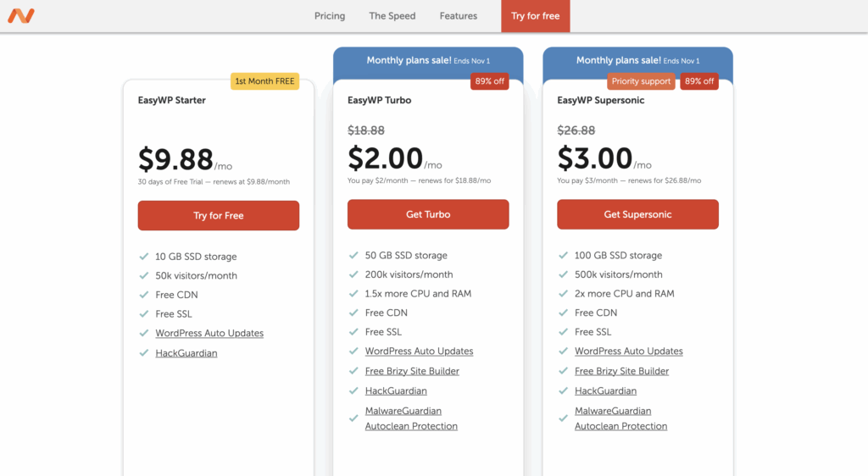Click the Get Supersonic button
This screenshot has width=868, height=476.
click(637, 214)
